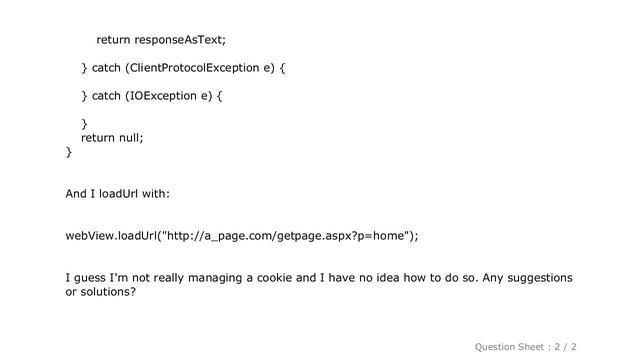Click the "2 / 2" page indicator

click(x=565, y=347)
